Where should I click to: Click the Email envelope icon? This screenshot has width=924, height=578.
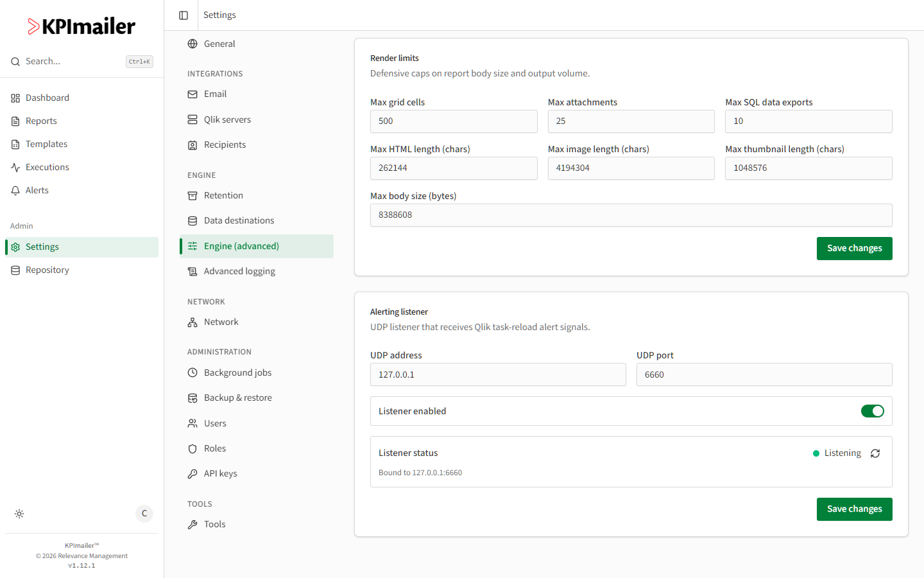(193, 94)
